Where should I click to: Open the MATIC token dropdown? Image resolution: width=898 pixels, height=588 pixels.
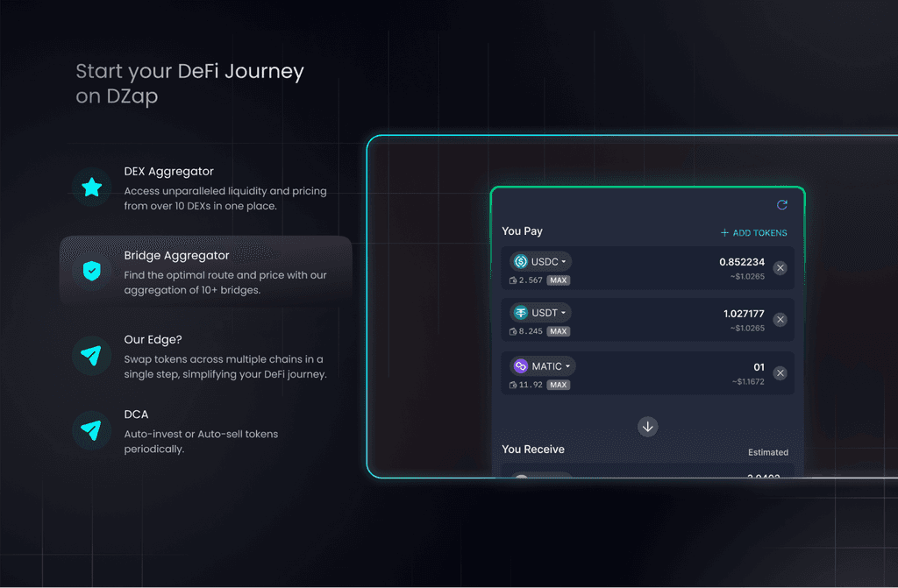542,365
